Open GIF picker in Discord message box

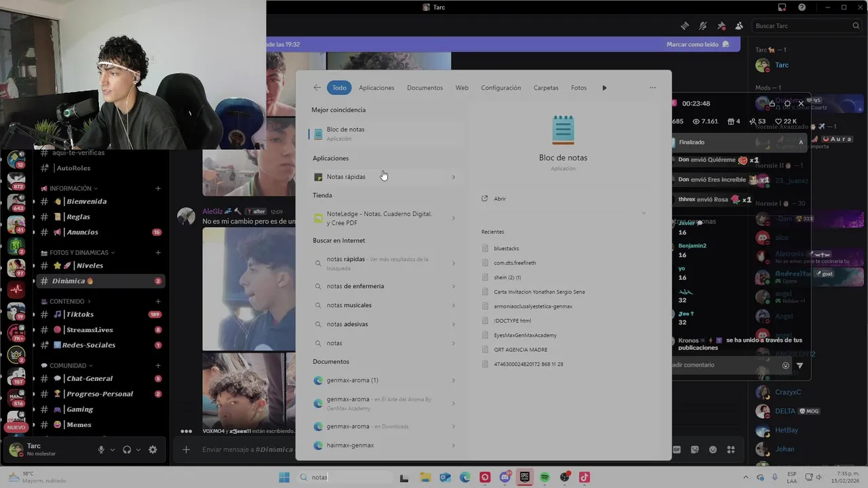(x=677, y=449)
